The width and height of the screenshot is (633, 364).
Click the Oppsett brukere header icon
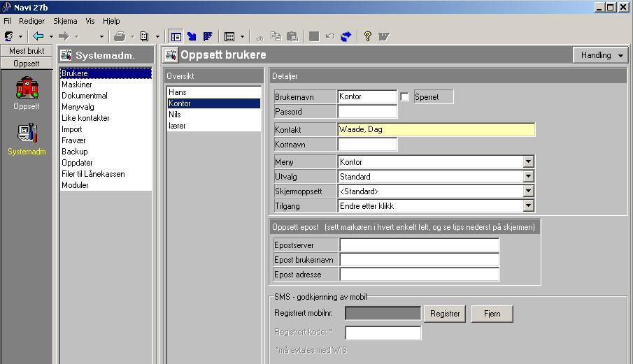click(171, 54)
